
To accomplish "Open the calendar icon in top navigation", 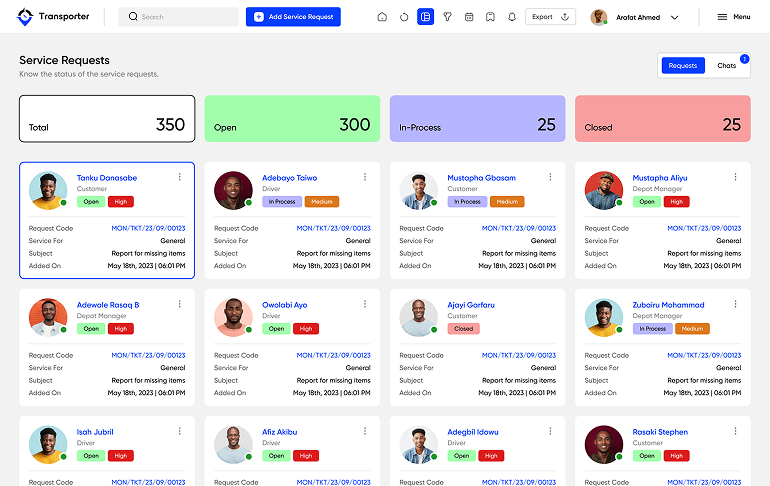I will point(469,17).
